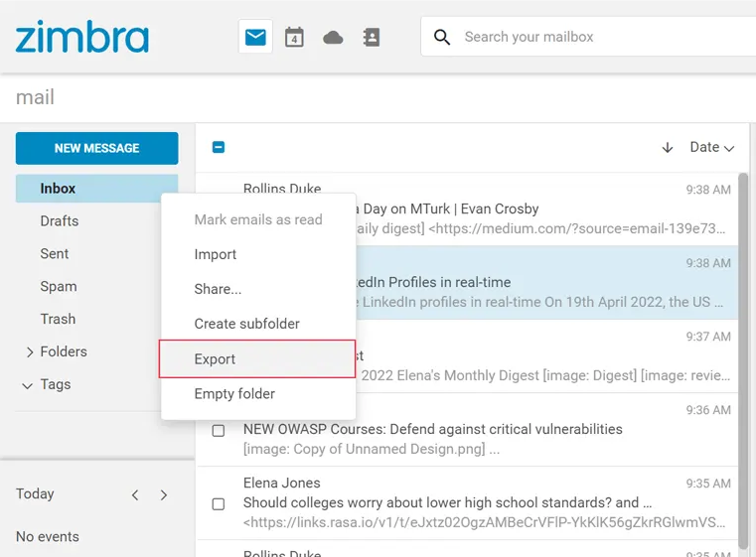Image resolution: width=756 pixels, height=557 pixels.
Task: Open the Date sort dropdown
Action: (x=712, y=147)
